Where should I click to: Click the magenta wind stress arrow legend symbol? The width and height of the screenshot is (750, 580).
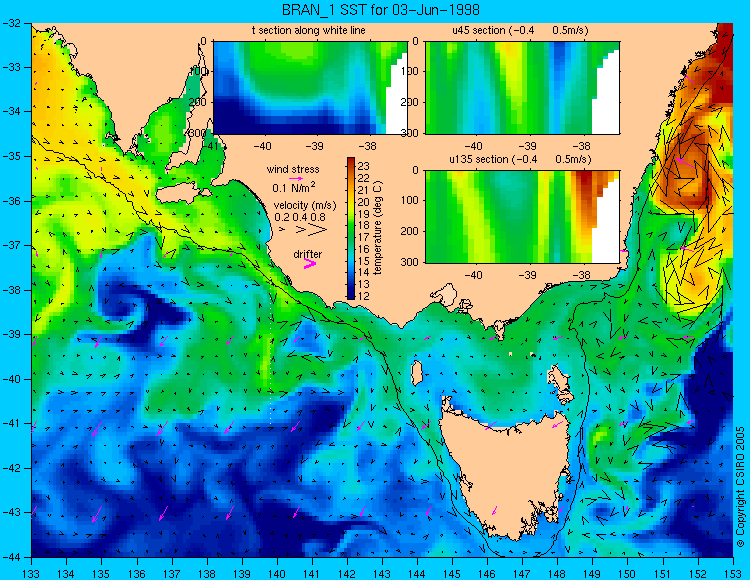296,178
